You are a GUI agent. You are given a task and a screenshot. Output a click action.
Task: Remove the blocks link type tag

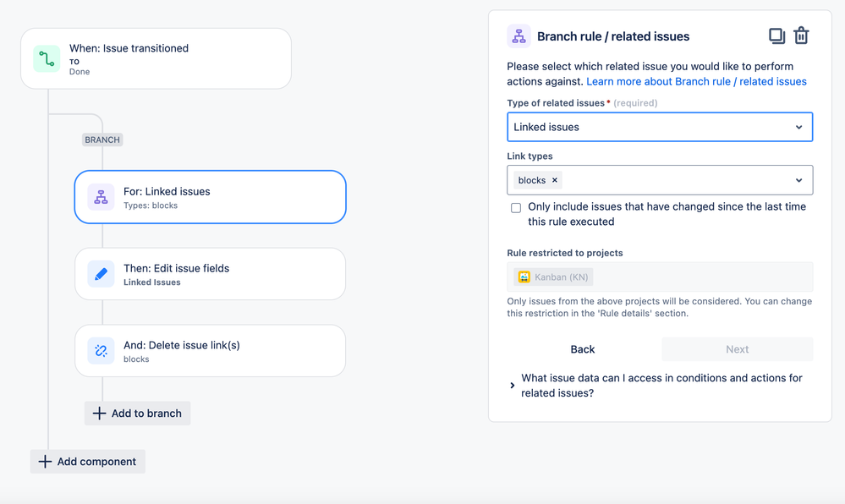(x=555, y=180)
